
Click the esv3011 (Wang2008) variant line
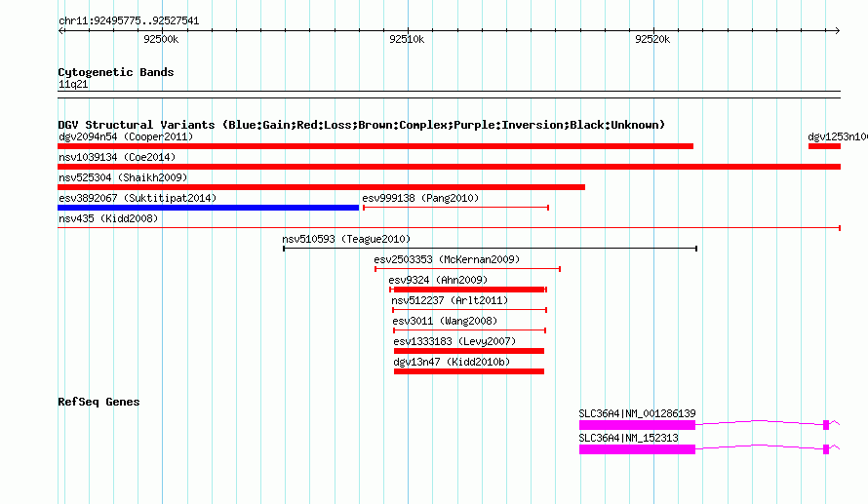pyautogui.click(x=469, y=330)
